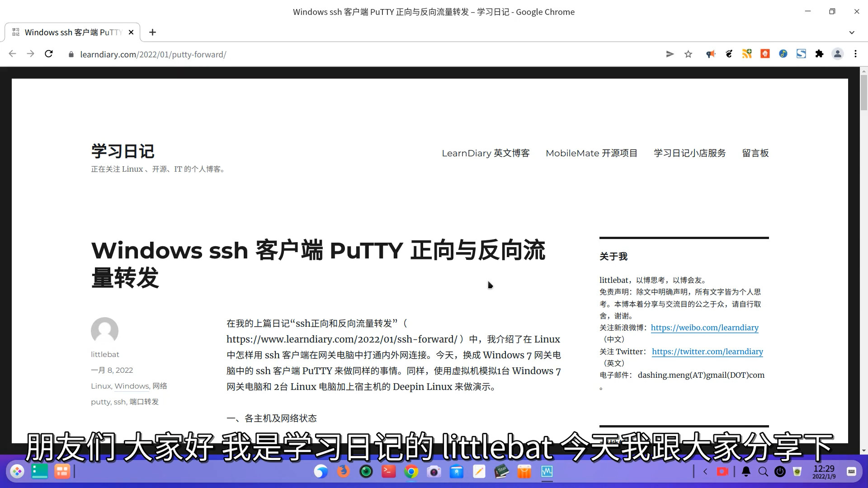Open the Chrome profile avatar button
The width and height of the screenshot is (868, 488).
pyautogui.click(x=837, y=54)
